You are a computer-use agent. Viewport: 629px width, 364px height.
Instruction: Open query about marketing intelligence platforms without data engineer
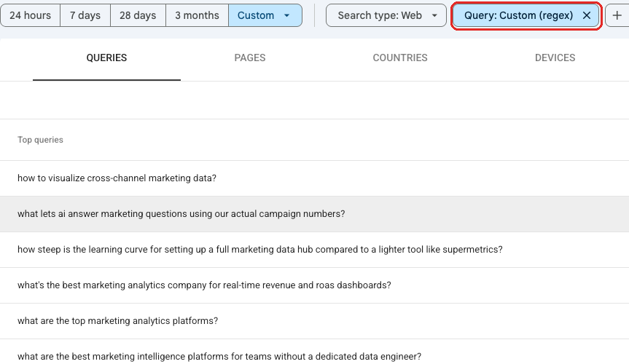[315, 353]
